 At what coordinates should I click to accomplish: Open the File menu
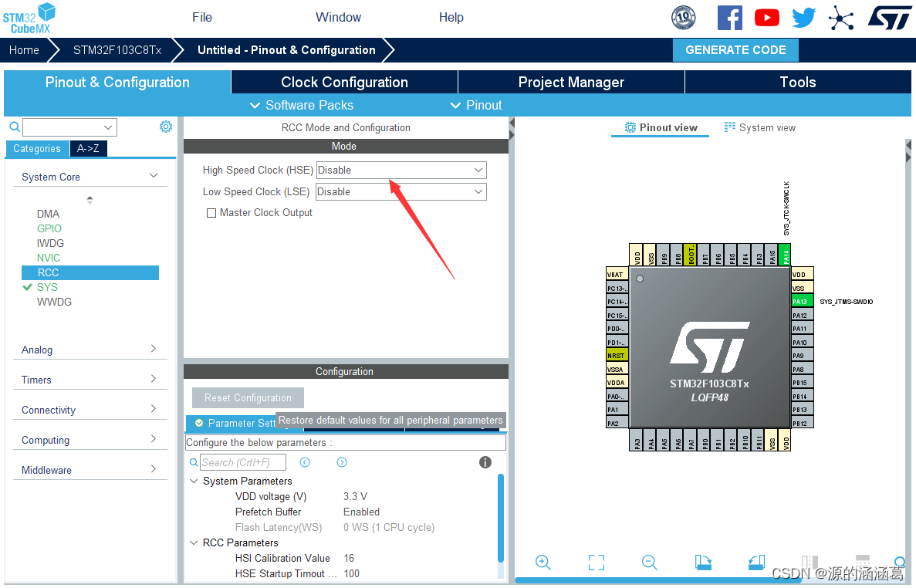(202, 18)
